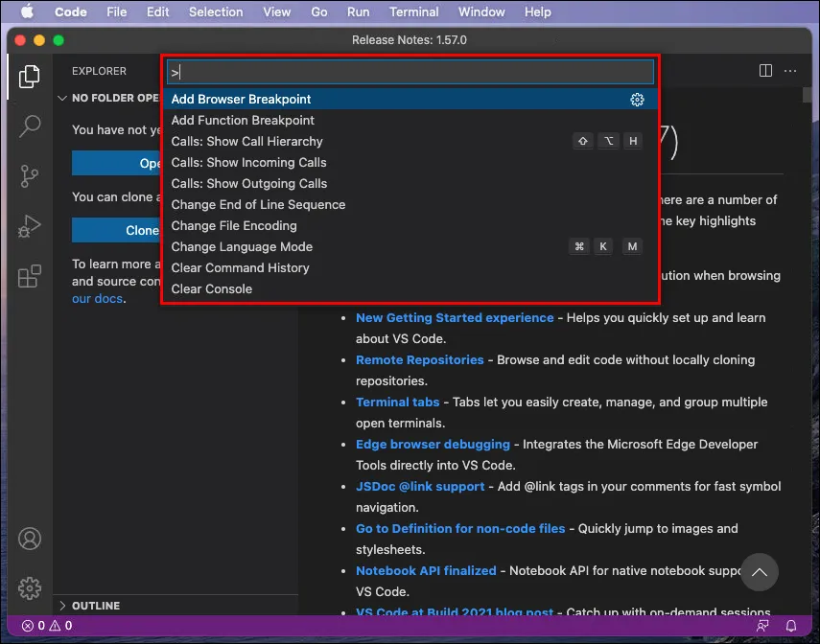Click the scroll-to-top round arrow button
This screenshot has height=644, width=820.
pyautogui.click(x=760, y=572)
